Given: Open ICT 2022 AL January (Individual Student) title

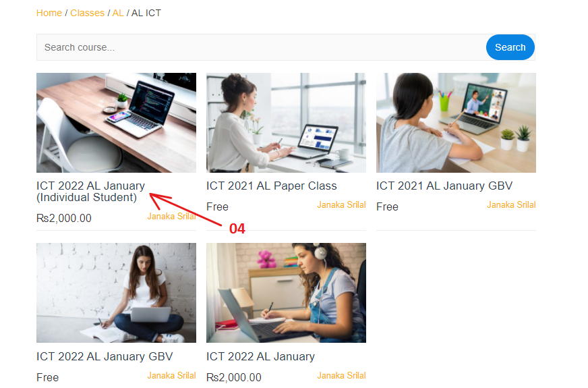Looking at the screenshot, I should pyautogui.click(x=91, y=192).
